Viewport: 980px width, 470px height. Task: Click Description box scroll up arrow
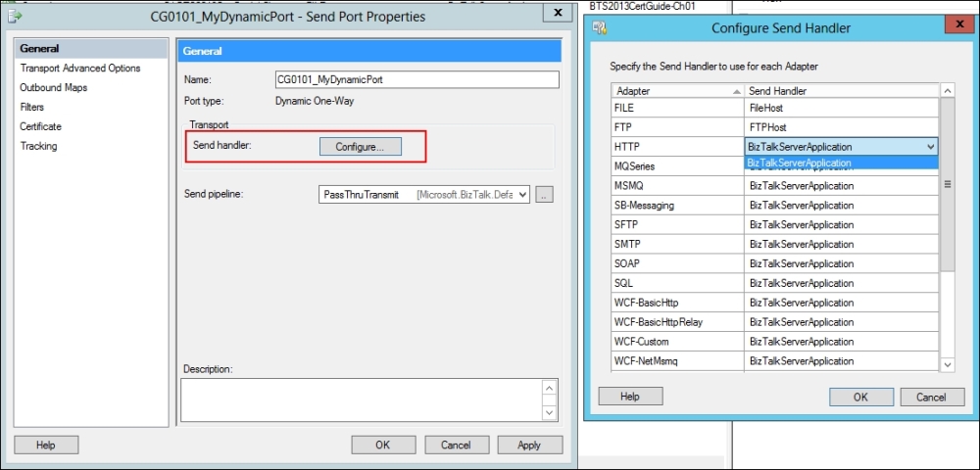click(549, 388)
